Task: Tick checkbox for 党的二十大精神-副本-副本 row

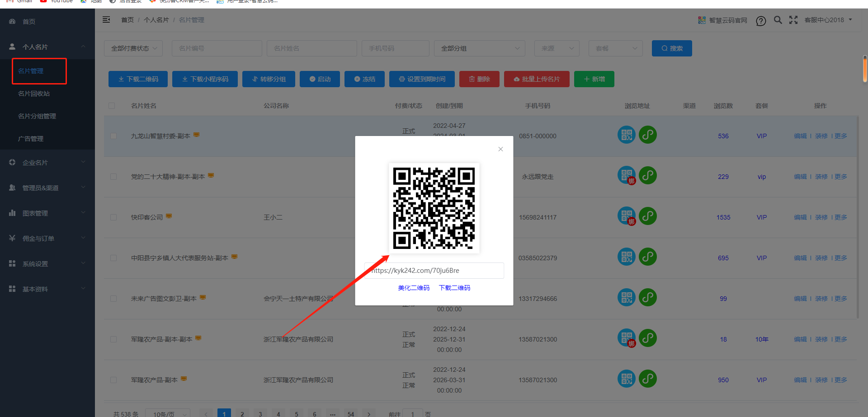Action: click(113, 177)
